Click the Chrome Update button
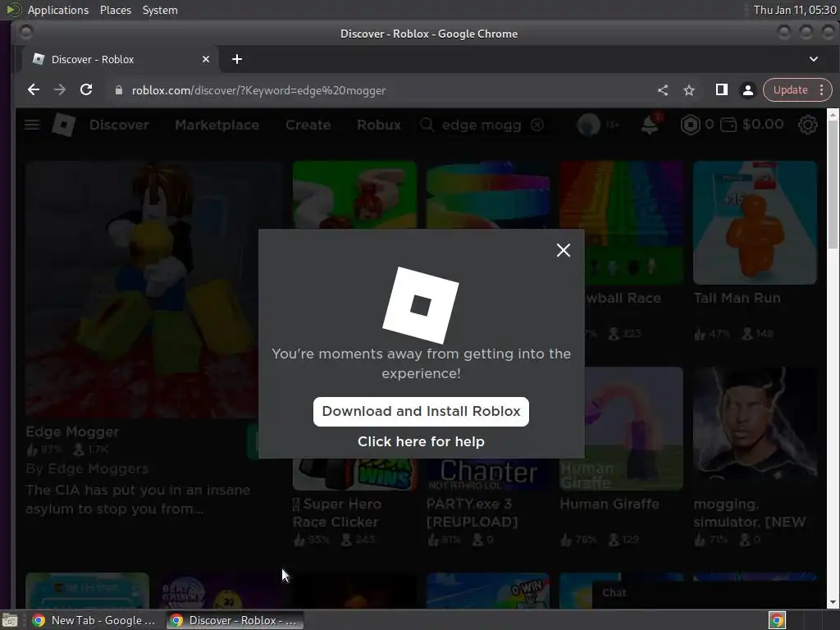 click(790, 90)
